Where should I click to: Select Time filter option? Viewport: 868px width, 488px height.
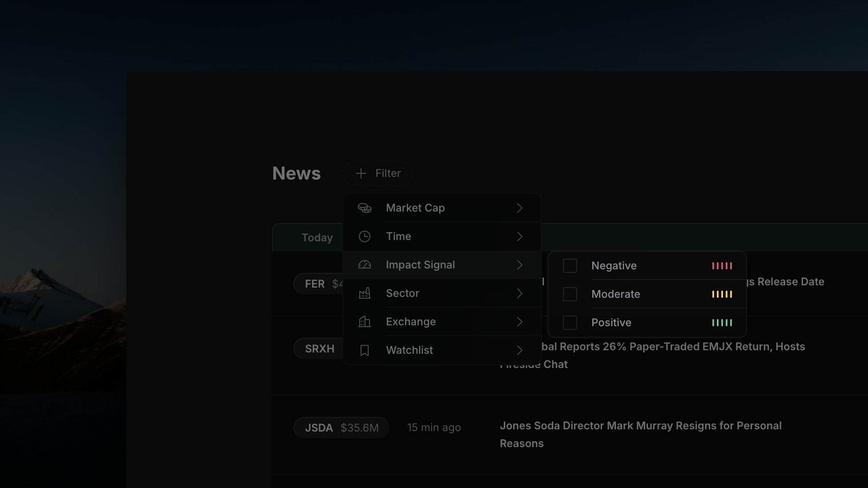pos(442,236)
